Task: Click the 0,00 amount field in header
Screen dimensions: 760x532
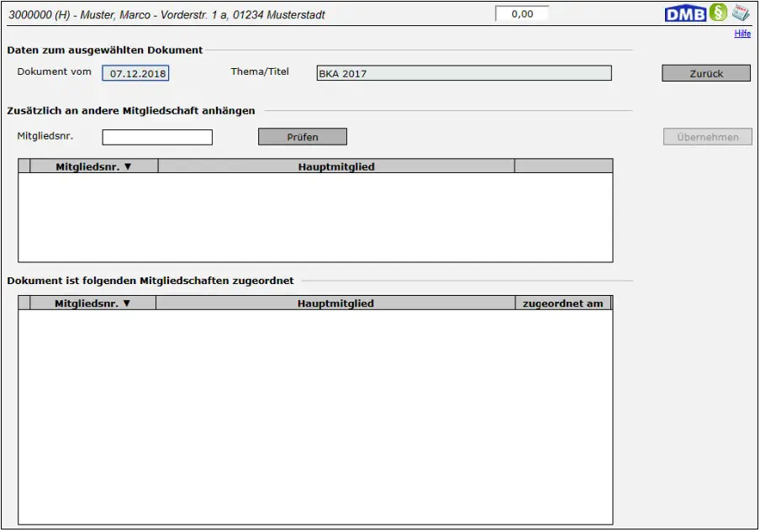Action: coord(522,14)
